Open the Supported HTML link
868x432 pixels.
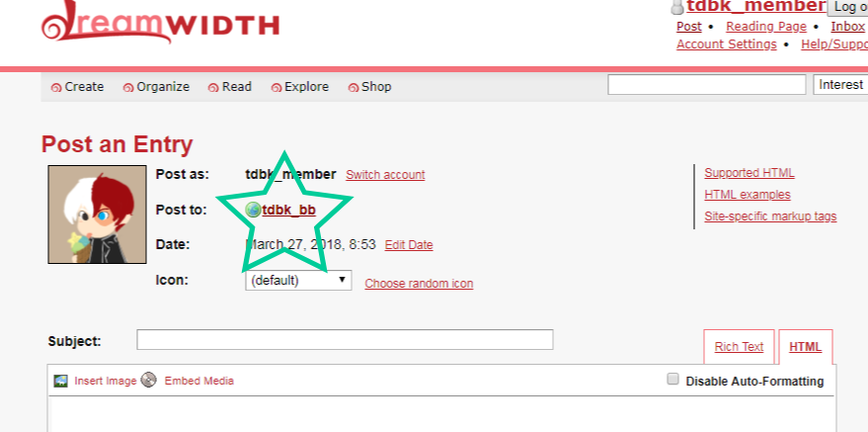tap(749, 173)
